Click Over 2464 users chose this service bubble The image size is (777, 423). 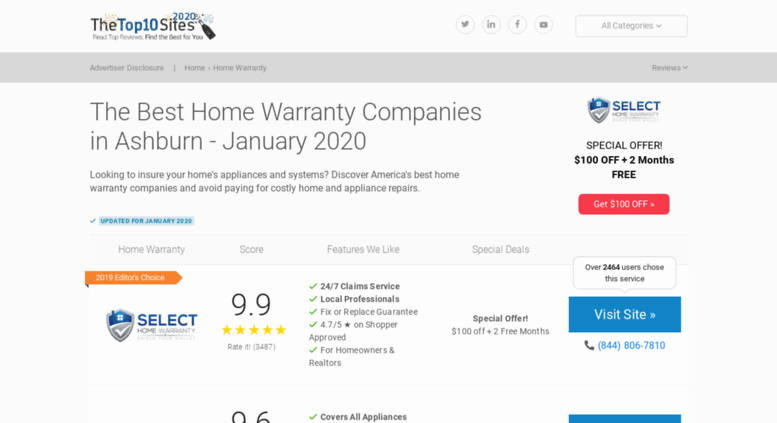point(624,273)
